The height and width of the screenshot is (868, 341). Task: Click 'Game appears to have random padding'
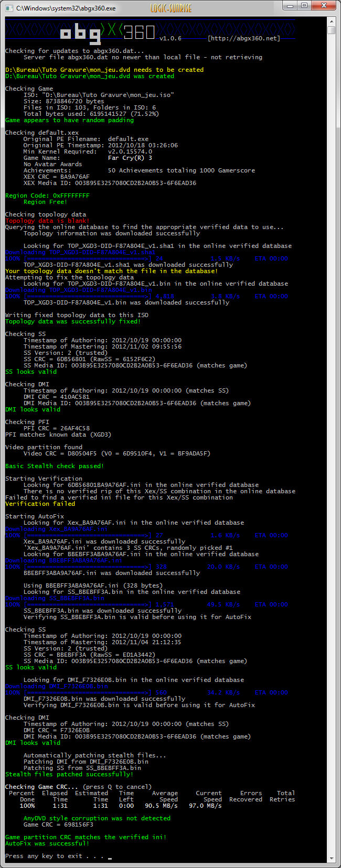click(69, 120)
